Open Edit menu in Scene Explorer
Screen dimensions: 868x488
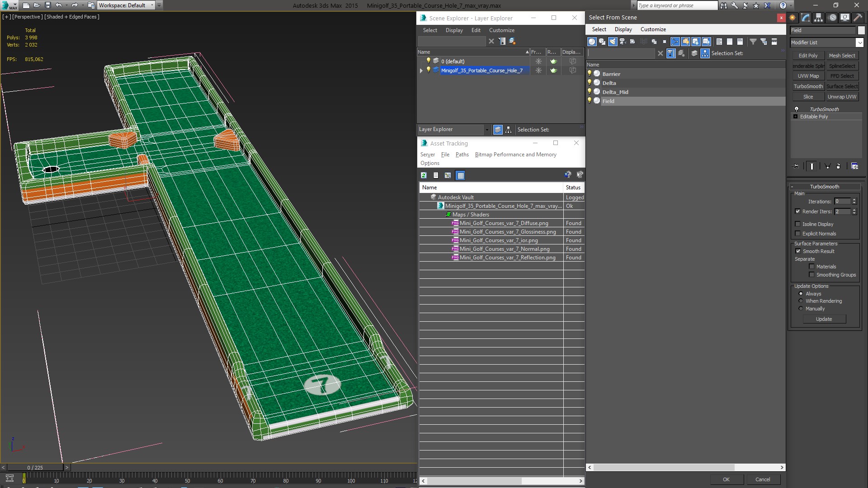click(476, 30)
